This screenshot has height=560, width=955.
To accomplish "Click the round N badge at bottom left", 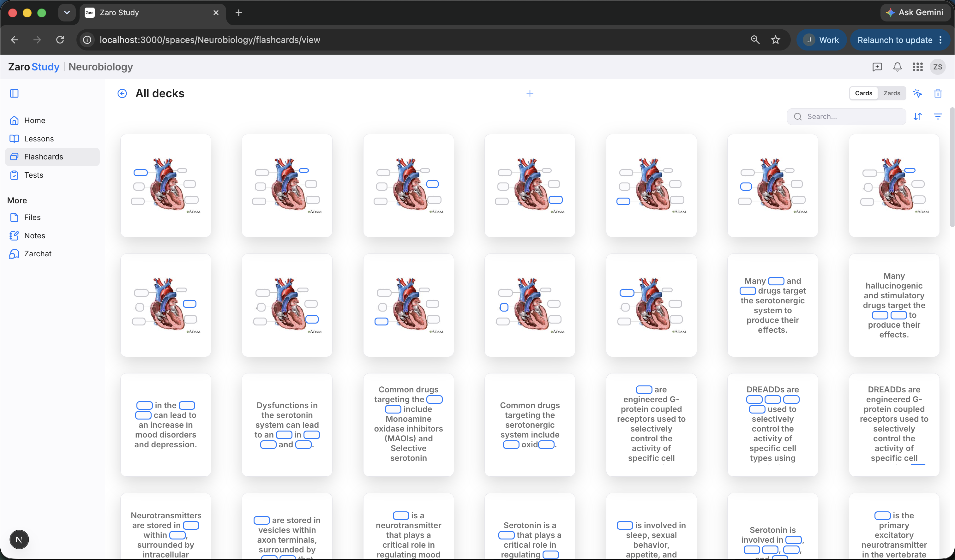I will coord(19,539).
